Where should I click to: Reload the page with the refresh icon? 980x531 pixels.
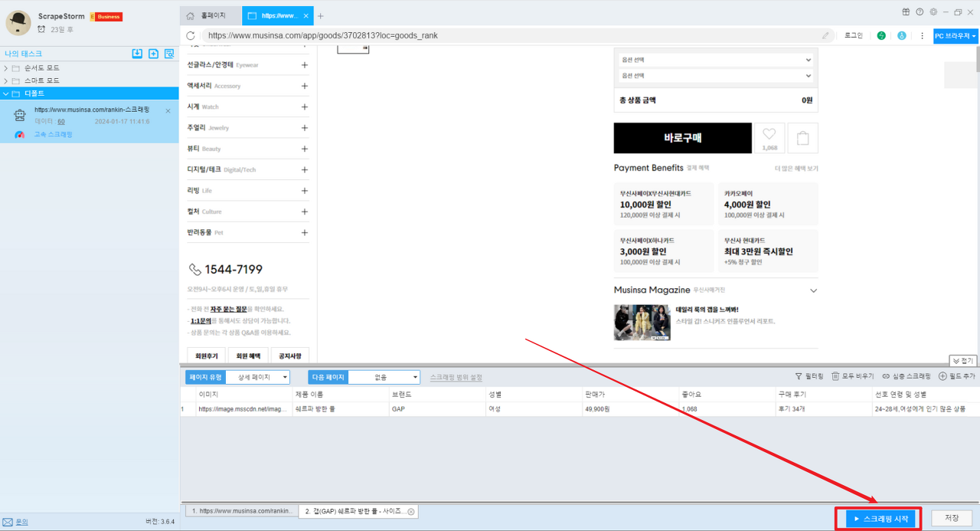tap(191, 35)
